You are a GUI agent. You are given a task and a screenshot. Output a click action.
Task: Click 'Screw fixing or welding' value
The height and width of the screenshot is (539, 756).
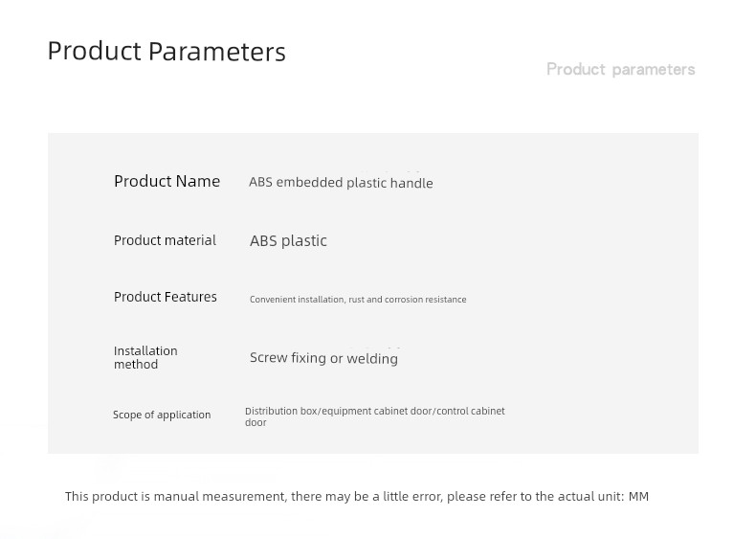[323, 358]
